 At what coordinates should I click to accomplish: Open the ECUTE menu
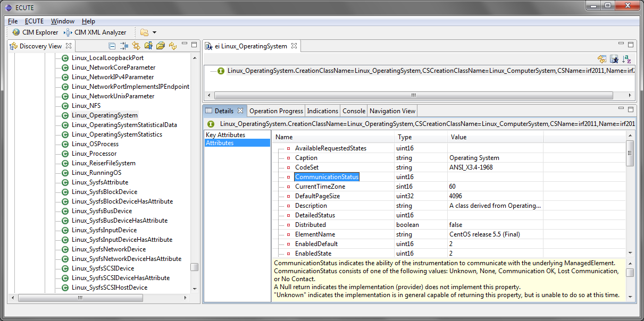[x=35, y=21]
